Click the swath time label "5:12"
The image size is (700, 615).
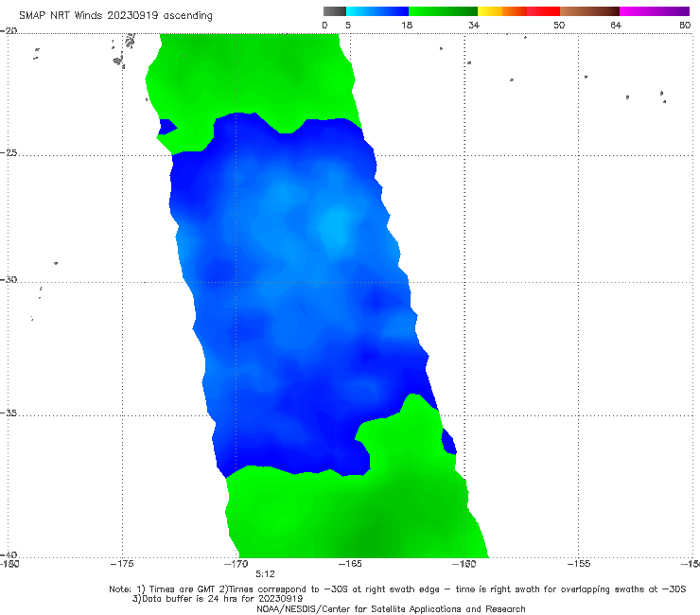coord(265,574)
